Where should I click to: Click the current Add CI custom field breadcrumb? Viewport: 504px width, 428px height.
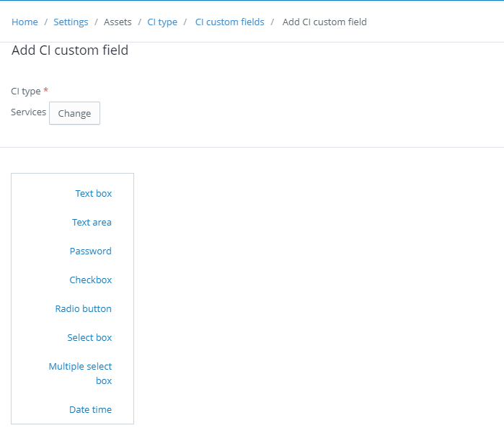(324, 22)
